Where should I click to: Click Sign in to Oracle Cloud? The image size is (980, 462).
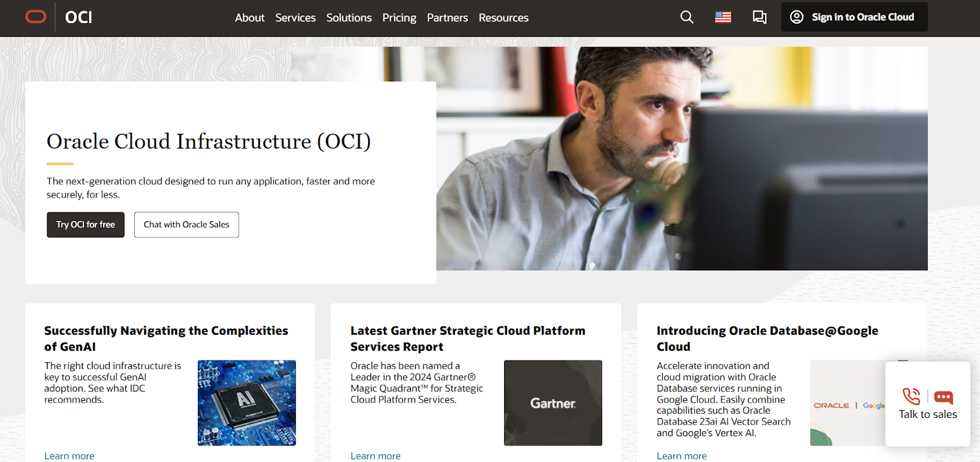pos(854,17)
